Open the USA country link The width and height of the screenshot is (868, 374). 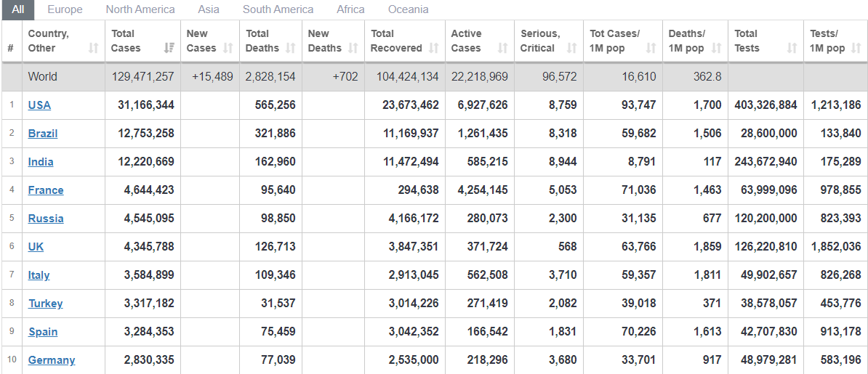click(x=39, y=105)
